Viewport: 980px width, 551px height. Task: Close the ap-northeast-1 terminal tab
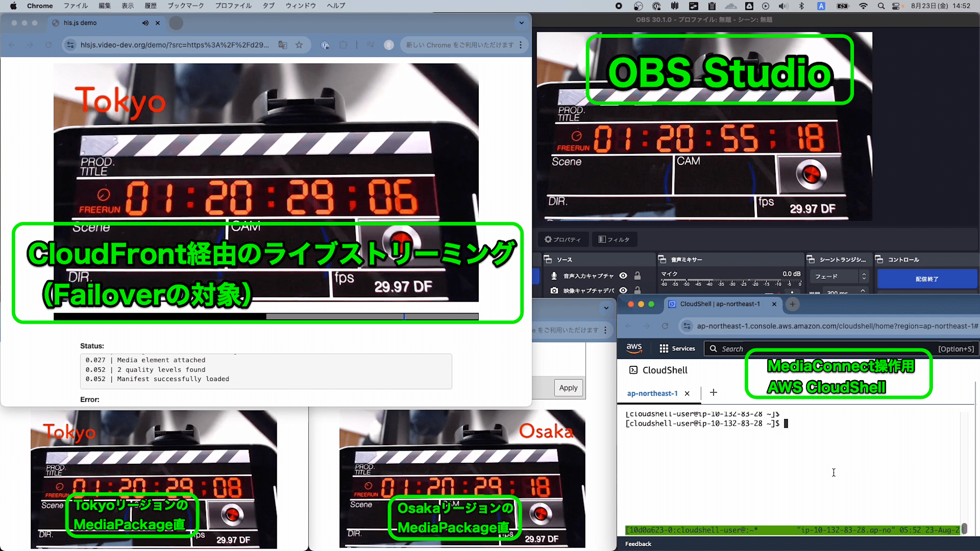point(687,393)
